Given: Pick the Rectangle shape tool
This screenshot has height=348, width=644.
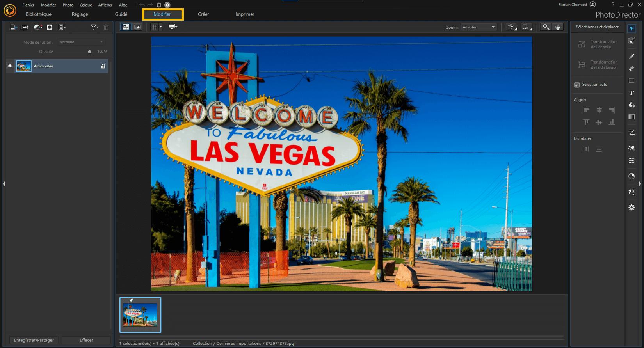Looking at the screenshot, I should (x=632, y=81).
